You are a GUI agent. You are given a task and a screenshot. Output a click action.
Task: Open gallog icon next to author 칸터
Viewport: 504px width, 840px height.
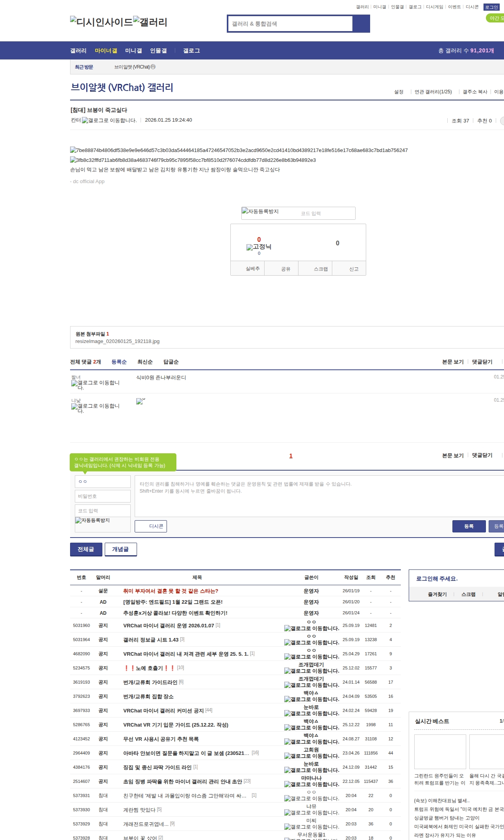(x=109, y=121)
